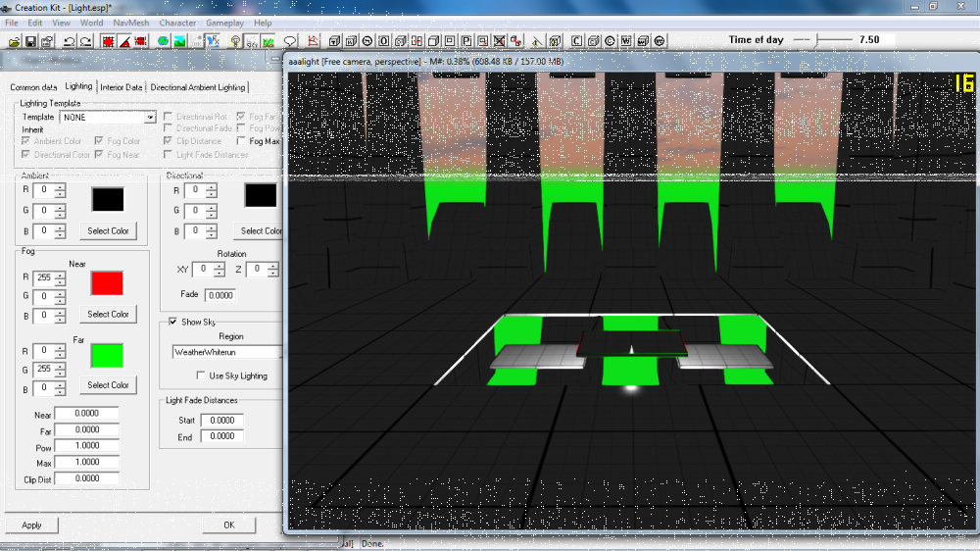Viewport: 980px width, 551px height.
Task: Adjust the Fog Near R value spinner
Action: click(60, 277)
